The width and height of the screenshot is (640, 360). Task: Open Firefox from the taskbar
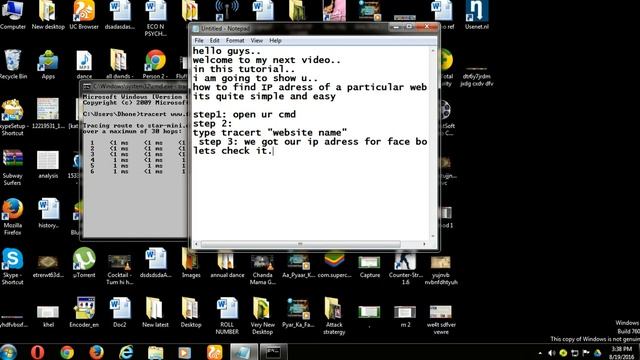click(96, 352)
